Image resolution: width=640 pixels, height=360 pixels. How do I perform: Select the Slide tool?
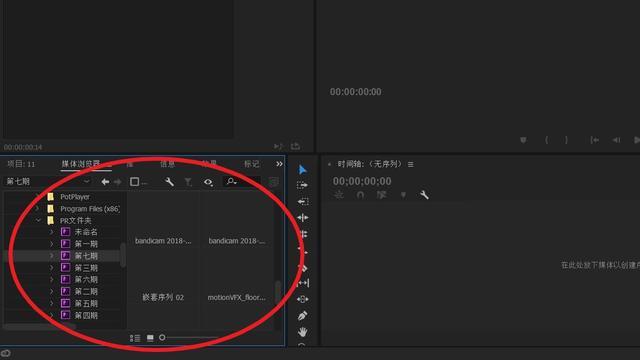(x=302, y=299)
